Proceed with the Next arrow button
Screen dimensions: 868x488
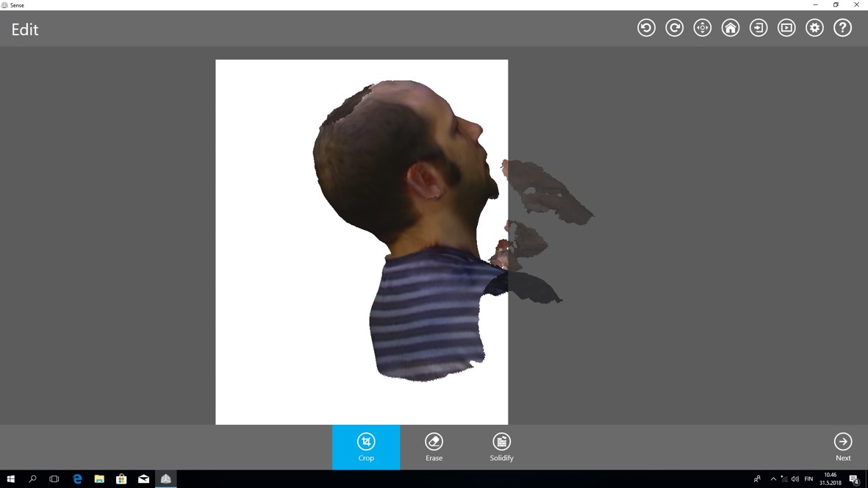pos(843,447)
